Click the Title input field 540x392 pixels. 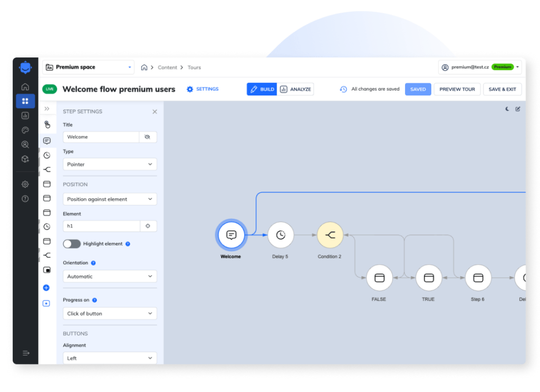pos(101,137)
